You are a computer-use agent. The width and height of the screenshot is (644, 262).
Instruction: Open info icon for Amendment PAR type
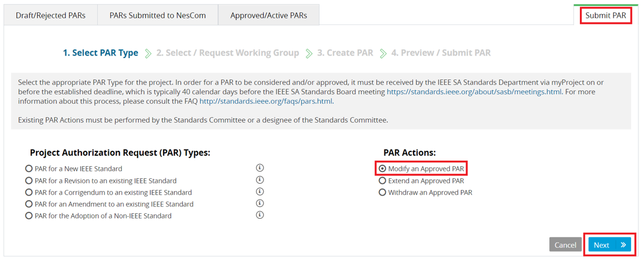(x=260, y=203)
